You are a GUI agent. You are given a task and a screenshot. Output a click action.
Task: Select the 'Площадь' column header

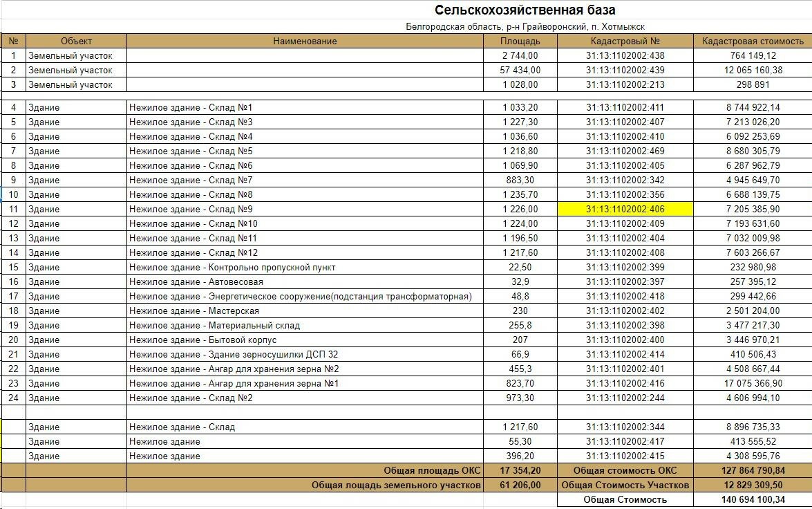tap(520, 41)
